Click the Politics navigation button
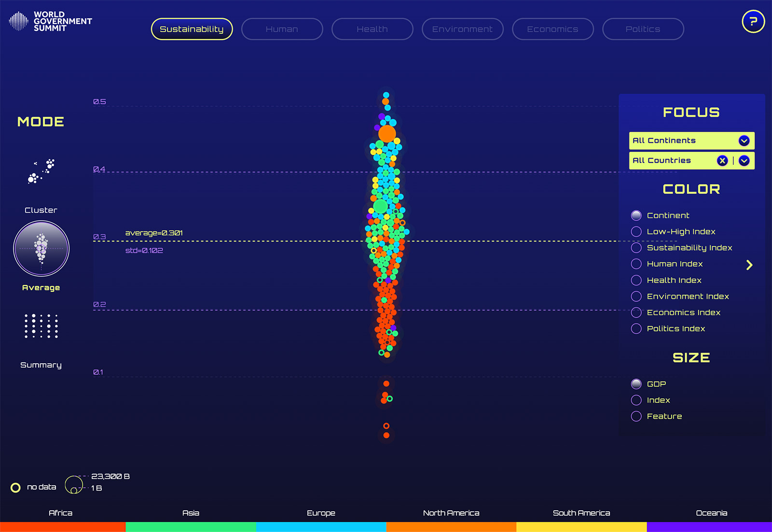 (x=643, y=29)
